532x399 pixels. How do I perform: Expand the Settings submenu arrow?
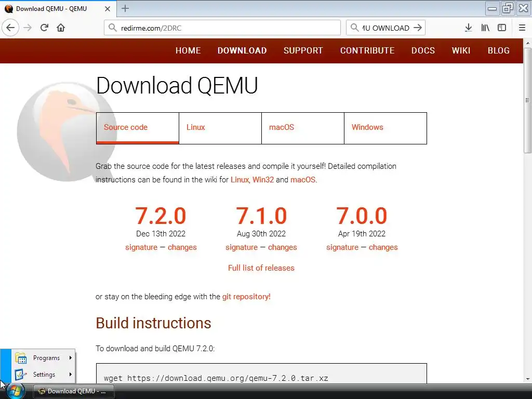(x=70, y=375)
